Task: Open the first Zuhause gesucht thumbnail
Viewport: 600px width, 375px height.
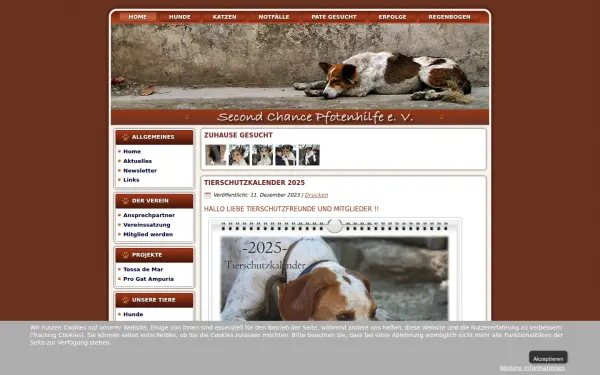Action: (216, 155)
